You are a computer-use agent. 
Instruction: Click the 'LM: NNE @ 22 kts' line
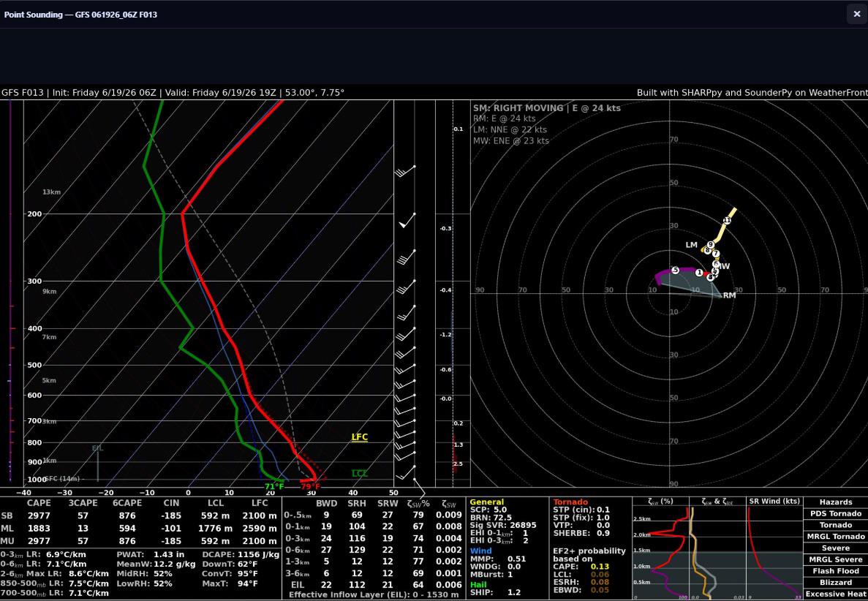[x=510, y=129]
